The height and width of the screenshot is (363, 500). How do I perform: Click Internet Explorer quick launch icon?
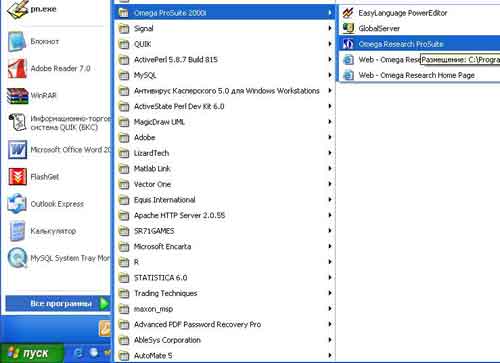(79, 353)
